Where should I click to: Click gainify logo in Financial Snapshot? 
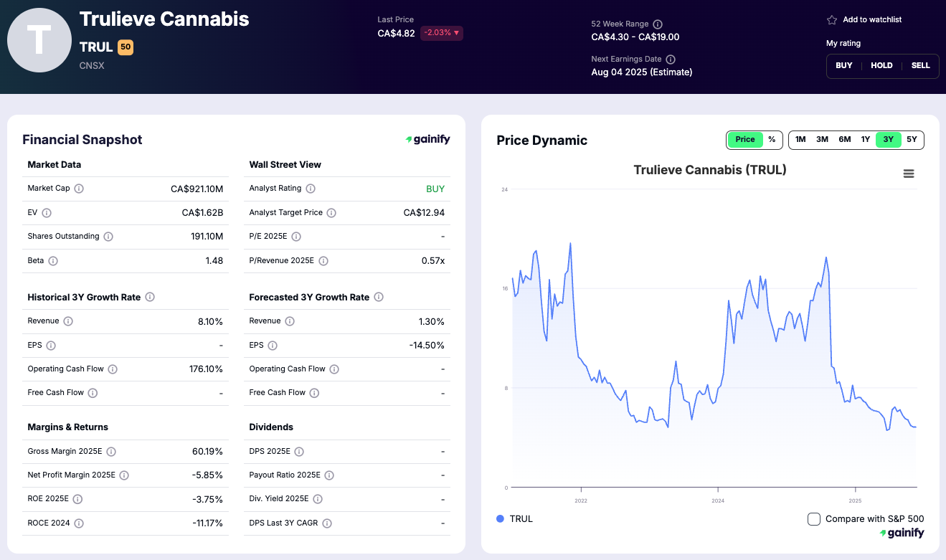coord(427,140)
